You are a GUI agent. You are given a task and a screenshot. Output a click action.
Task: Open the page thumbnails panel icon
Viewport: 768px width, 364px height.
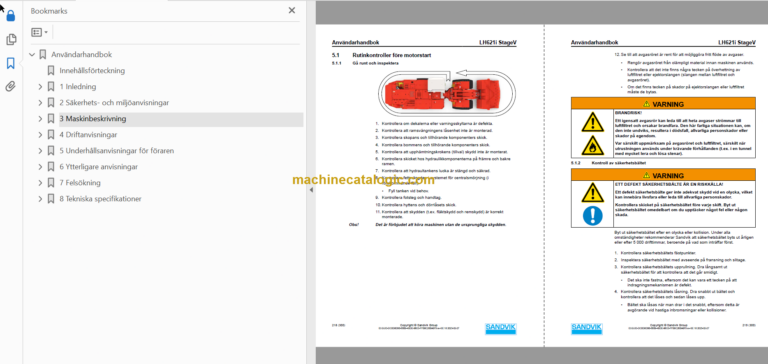click(11, 40)
